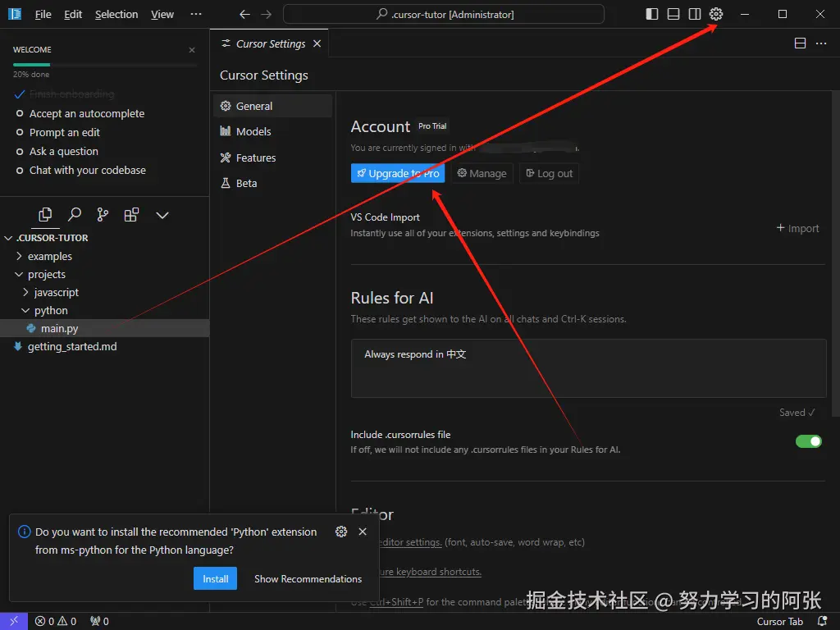Select Accept an autocomplete step
Screen dimensions: 840x630
tap(87, 113)
